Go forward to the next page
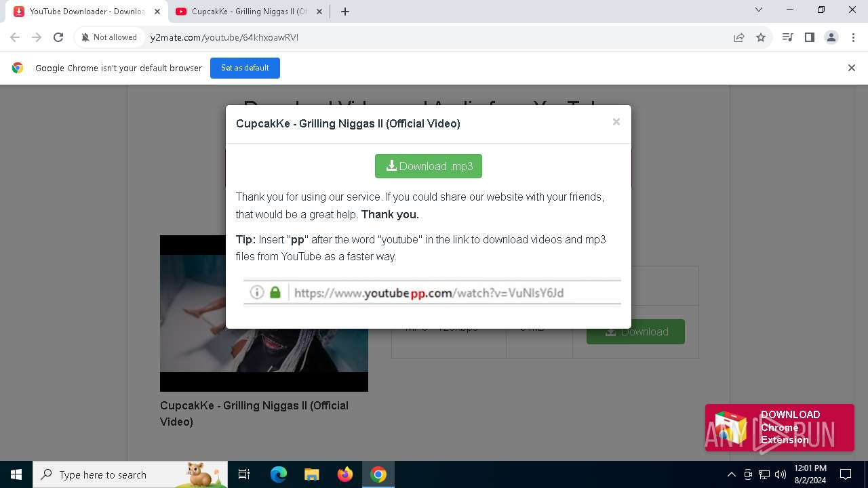The image size is (868, 488). tap(37, 37)
